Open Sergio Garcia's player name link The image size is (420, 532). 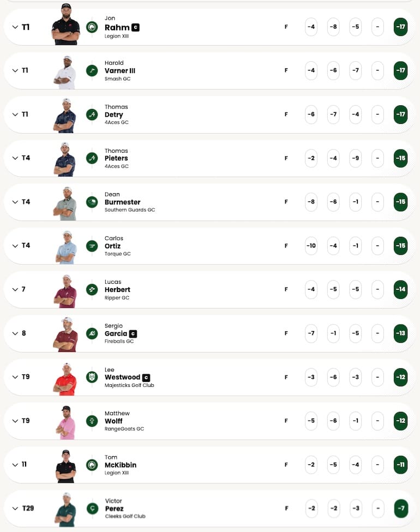[116, 333]
